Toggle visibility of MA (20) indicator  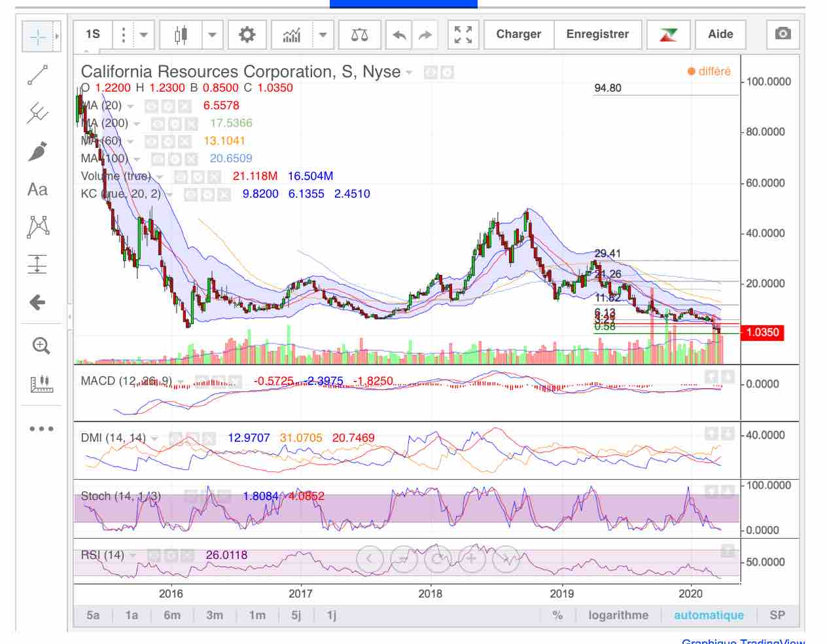[150, 106]
